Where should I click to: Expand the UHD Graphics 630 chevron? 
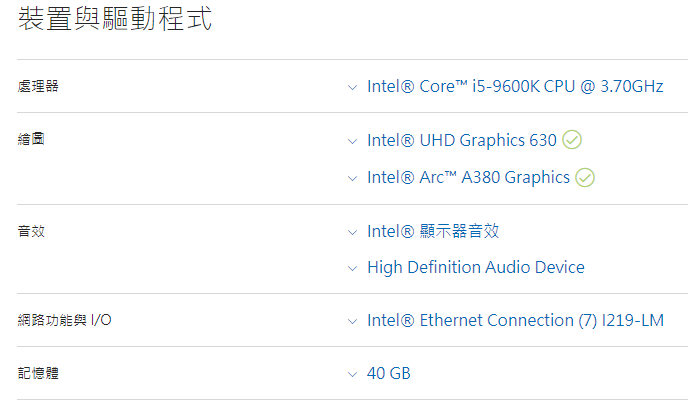[352, 141]
